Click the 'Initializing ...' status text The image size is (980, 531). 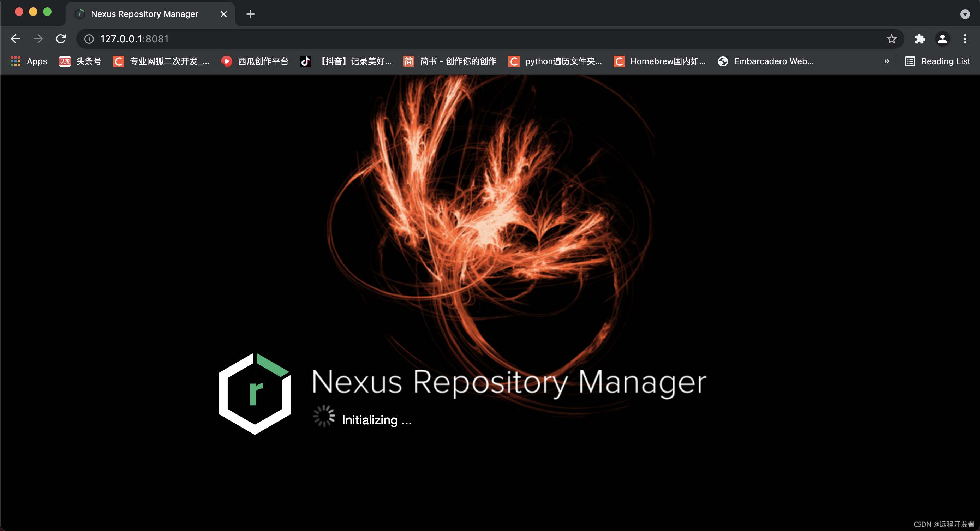[x=377, y=420]
